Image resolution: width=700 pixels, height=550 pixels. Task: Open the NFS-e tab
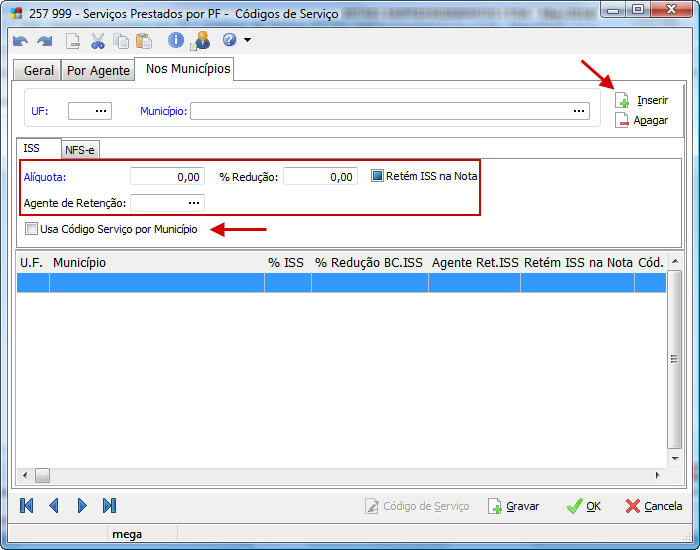click(x=80, y=150)
